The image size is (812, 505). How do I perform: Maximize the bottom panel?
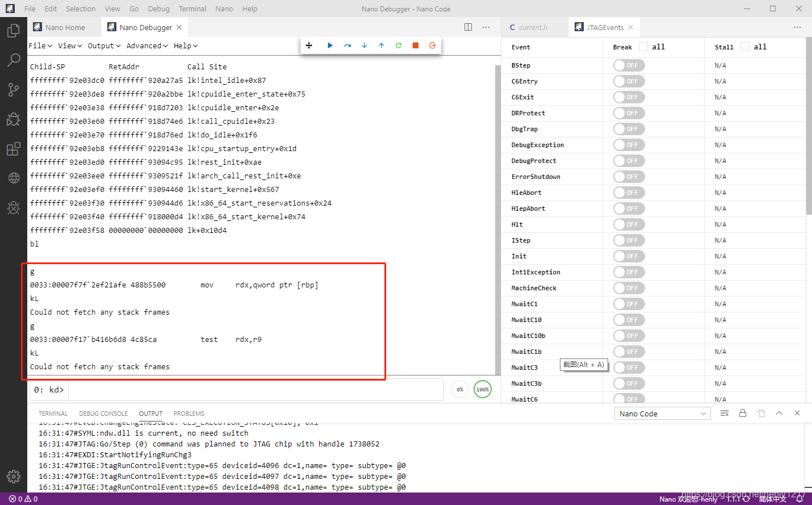pyautogui.click(x=779, y=413)
